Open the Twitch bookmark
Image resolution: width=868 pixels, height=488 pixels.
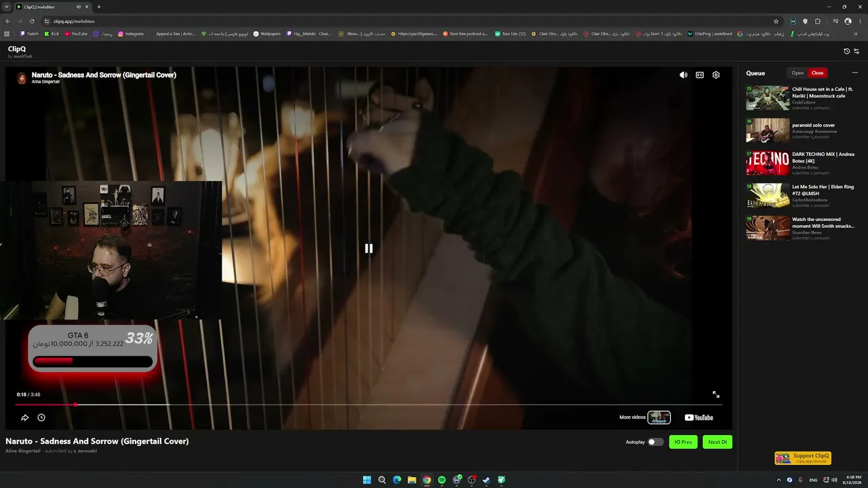coord(29,34)
